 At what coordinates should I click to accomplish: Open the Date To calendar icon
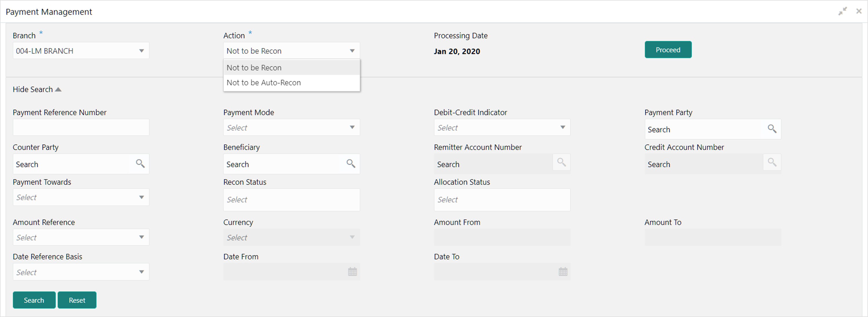click(x=563, y=272)
